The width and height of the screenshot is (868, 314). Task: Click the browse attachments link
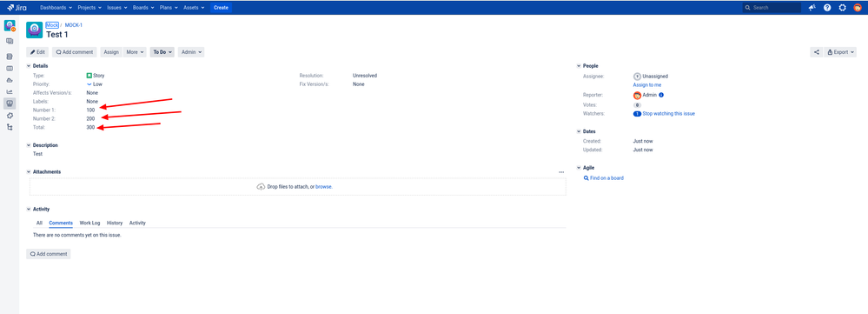pyautogui.click(x=323, y=187)
